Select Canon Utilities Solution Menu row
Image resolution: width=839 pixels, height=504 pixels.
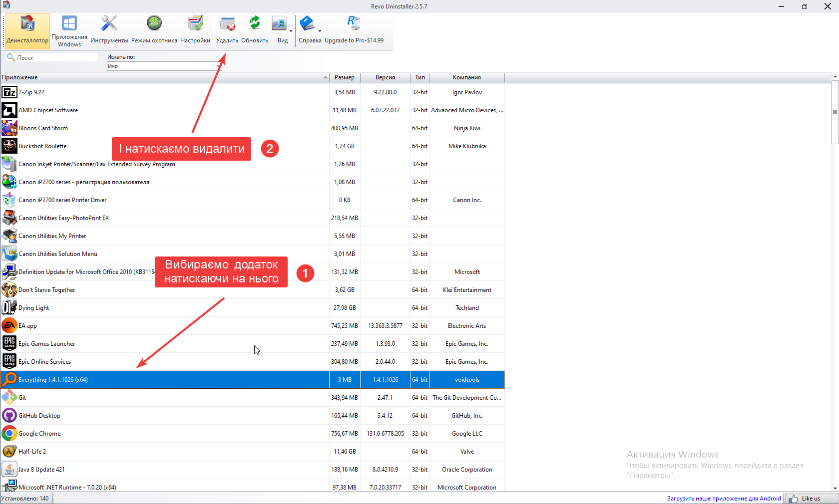coord(252,254)
